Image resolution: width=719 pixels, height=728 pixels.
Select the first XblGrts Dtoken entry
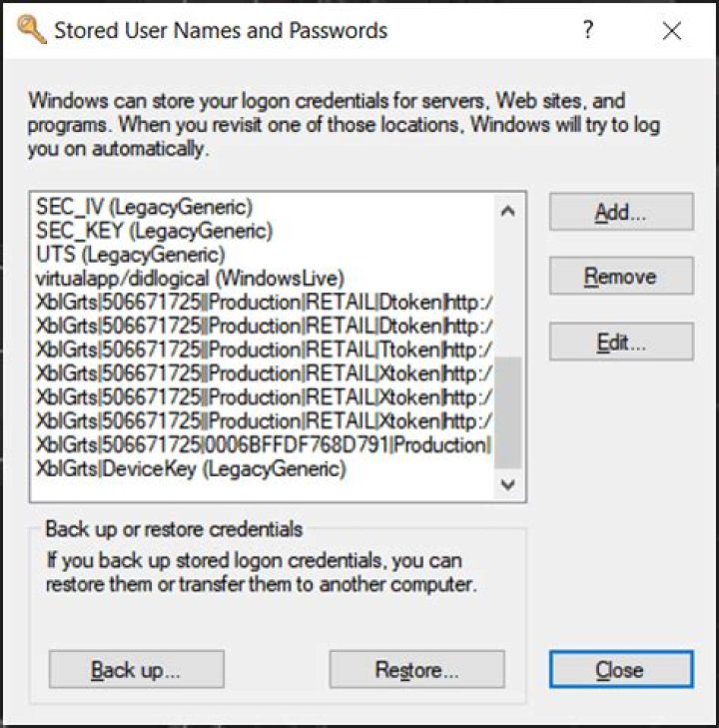point(264,302)
